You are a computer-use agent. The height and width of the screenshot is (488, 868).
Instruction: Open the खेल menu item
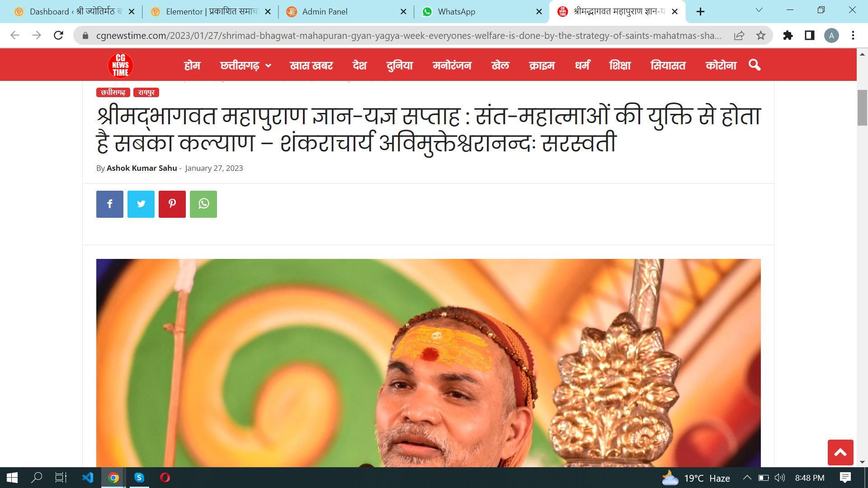point(500,66)
